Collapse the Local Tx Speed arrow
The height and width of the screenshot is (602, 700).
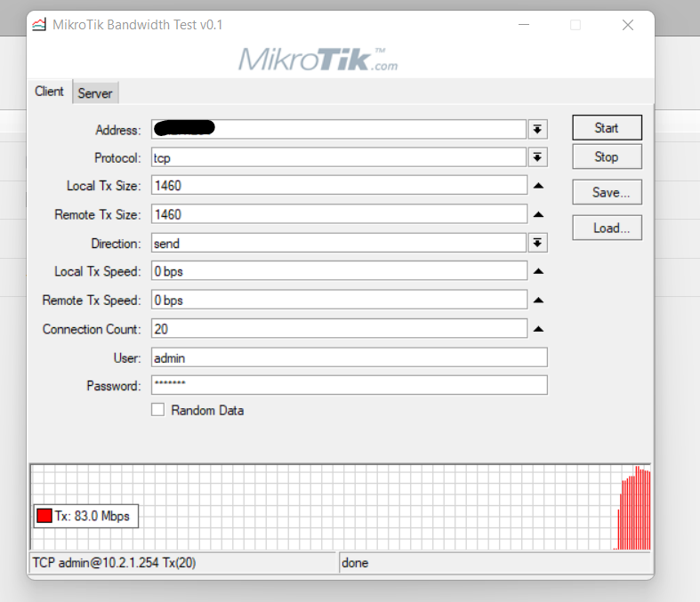538,271
